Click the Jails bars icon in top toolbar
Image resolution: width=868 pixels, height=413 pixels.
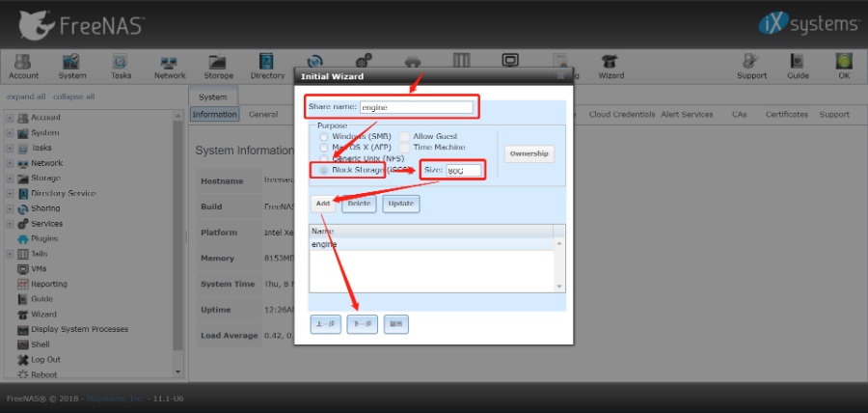pyautogui.click(x=461, y=61)
